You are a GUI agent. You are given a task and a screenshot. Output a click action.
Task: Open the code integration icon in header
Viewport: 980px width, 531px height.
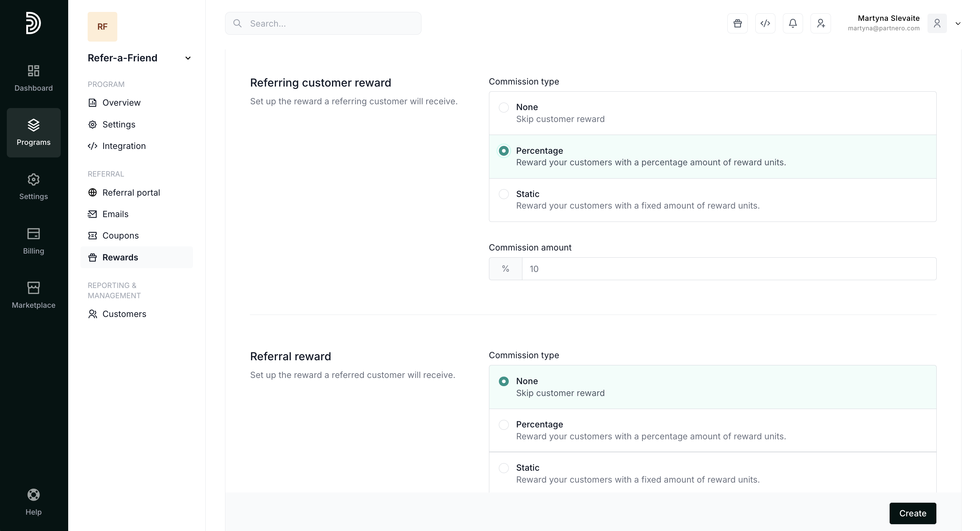(x=765, y=24)
